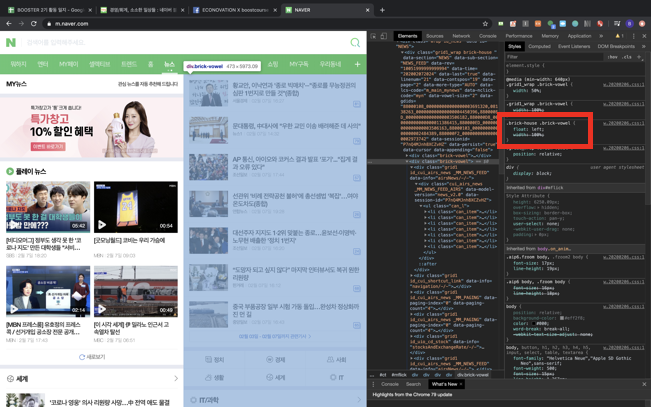The height and width of the screenshot is (407, 651).
Task: Close the DevTools panel with the X
Action: coord(644,36)
